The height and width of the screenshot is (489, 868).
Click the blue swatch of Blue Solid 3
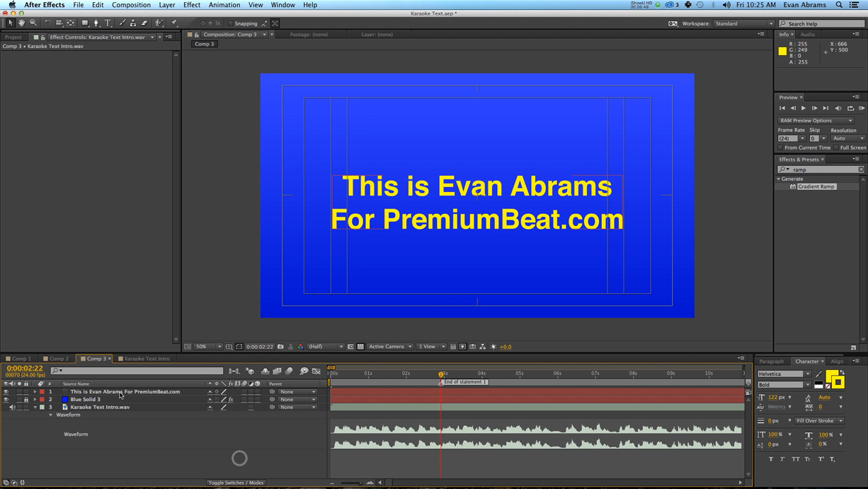(x=65, y=400)
